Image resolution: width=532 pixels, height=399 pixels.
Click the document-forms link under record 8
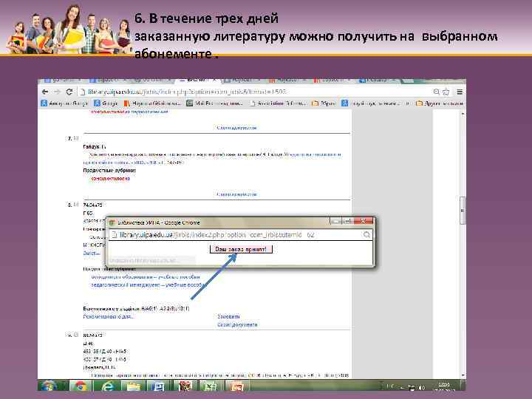(x=237, y=324)
